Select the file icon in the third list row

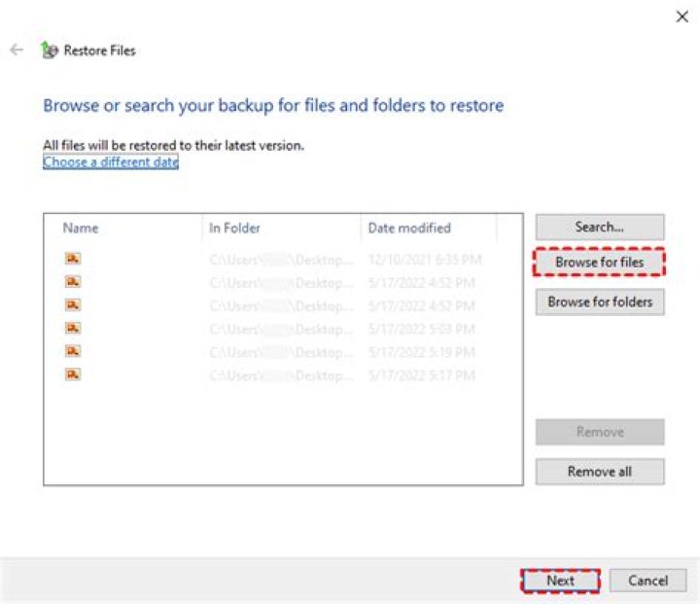point(73,305)
